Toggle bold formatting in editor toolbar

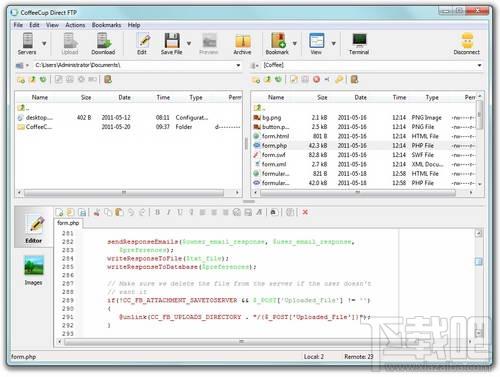157,212
